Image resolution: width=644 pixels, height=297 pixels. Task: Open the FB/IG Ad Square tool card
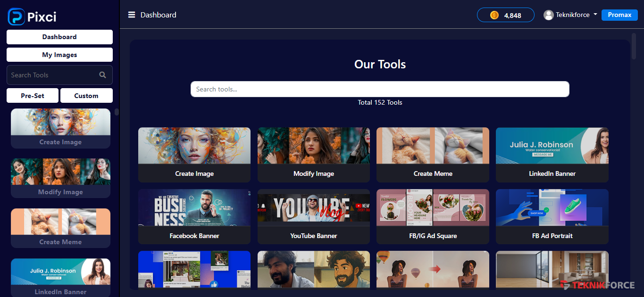click(433, 217)
